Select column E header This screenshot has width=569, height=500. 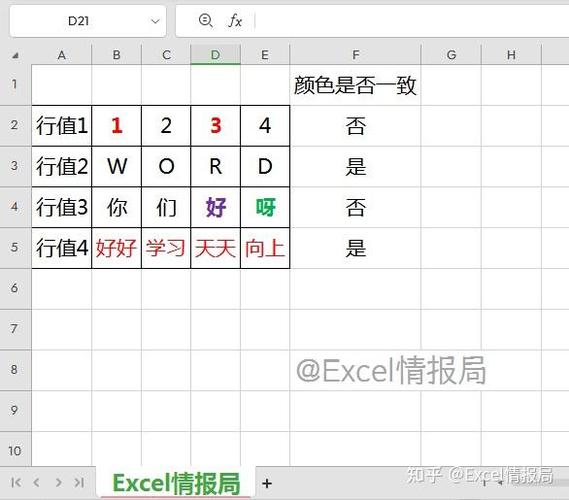pyautogui.click(x=265, y=55)
